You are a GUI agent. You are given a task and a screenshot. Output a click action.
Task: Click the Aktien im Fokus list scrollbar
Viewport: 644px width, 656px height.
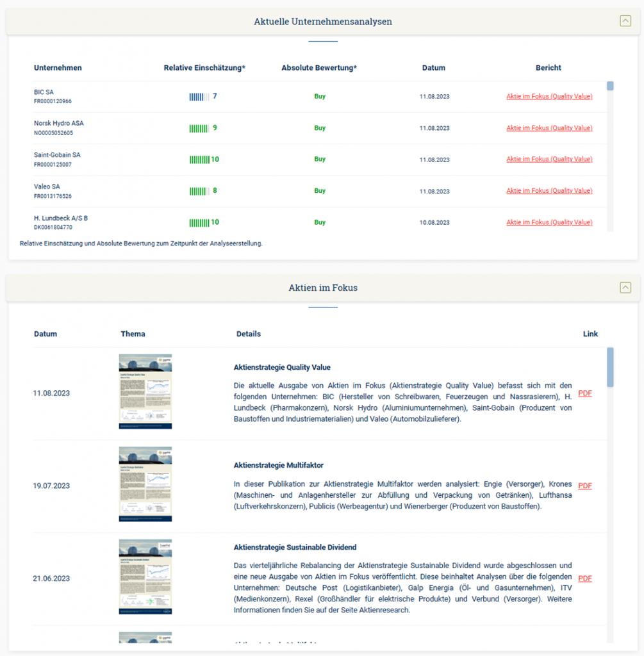pos(610,367)
